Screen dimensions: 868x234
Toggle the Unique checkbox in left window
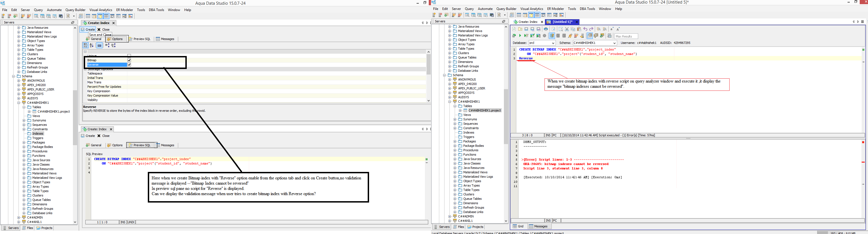(x=129, y=55)
